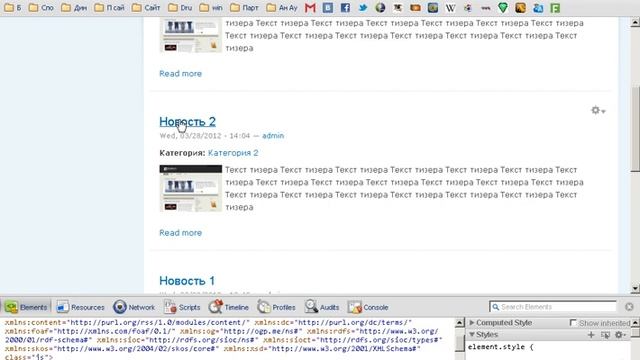Image resolution: width=640 pixels, height=360 pixels.
Task: Open Новость 2 article title link
Action: tap(187, 121)
